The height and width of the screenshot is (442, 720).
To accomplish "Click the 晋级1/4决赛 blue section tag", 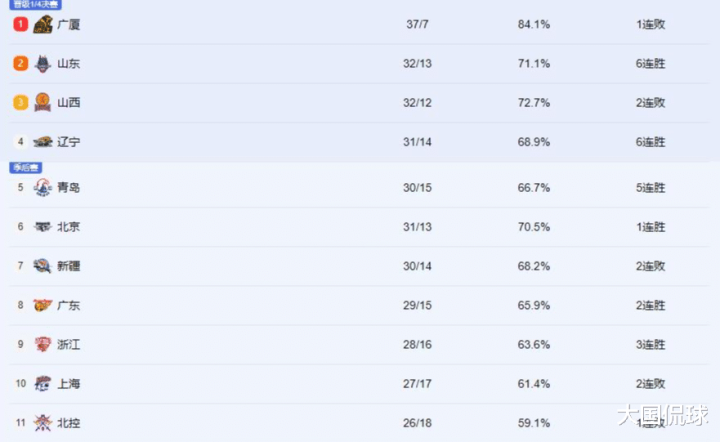I will coord(35,5).
